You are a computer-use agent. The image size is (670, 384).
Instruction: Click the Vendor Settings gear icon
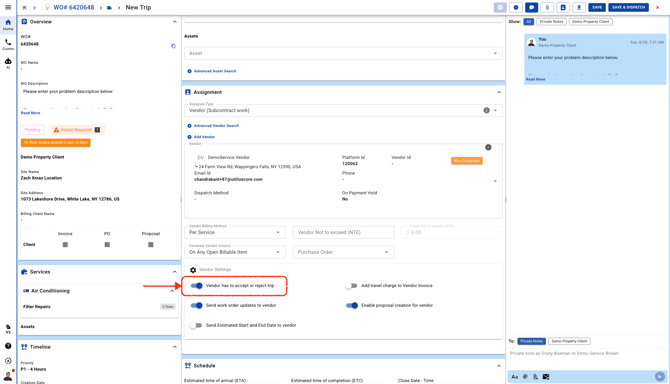click(x=193, y=270)
